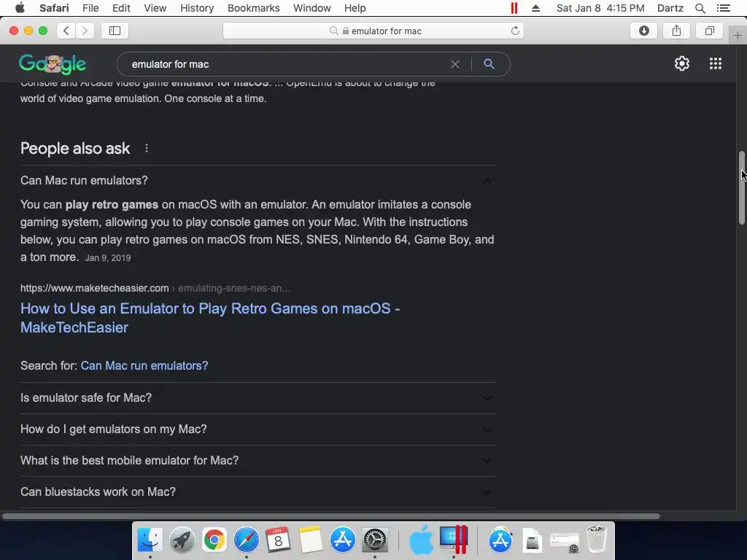Open the History menu
Viewport: 747px width, 560px height.
tap(197, 8)
